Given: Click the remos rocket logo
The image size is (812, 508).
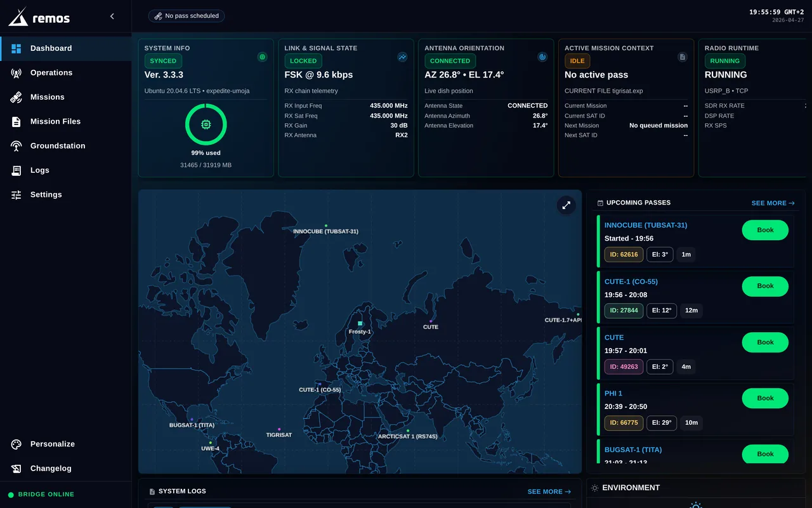Looking at the screenshot, I should tap(17, 16).
